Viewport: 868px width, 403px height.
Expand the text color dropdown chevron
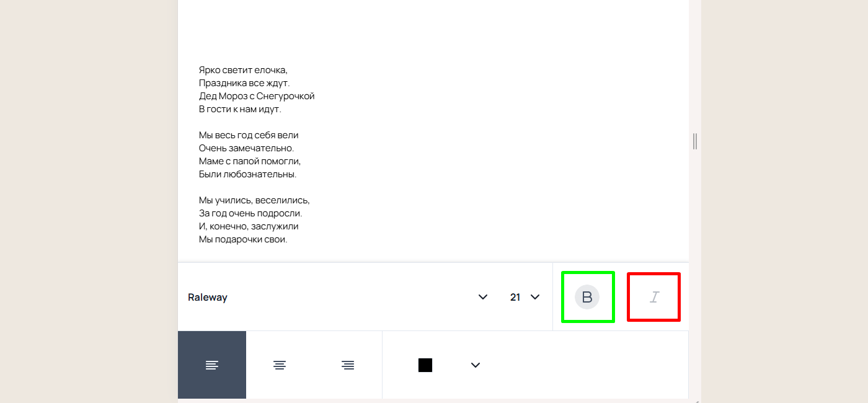pyautogui.click(x=476, y=365)
